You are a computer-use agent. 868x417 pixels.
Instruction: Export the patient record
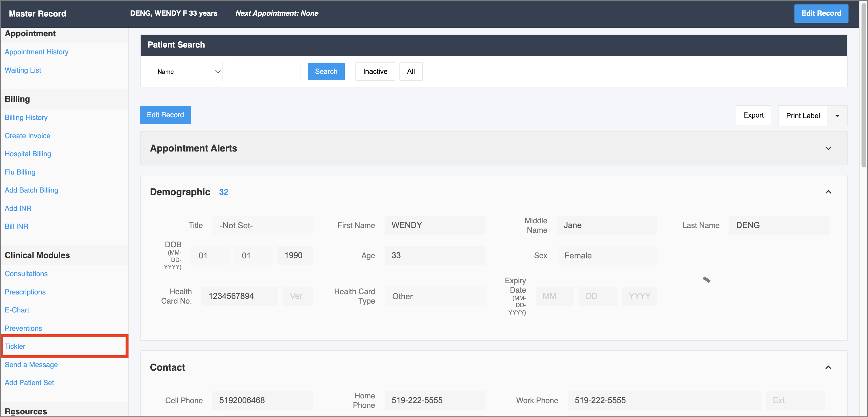tap(753, 115)
